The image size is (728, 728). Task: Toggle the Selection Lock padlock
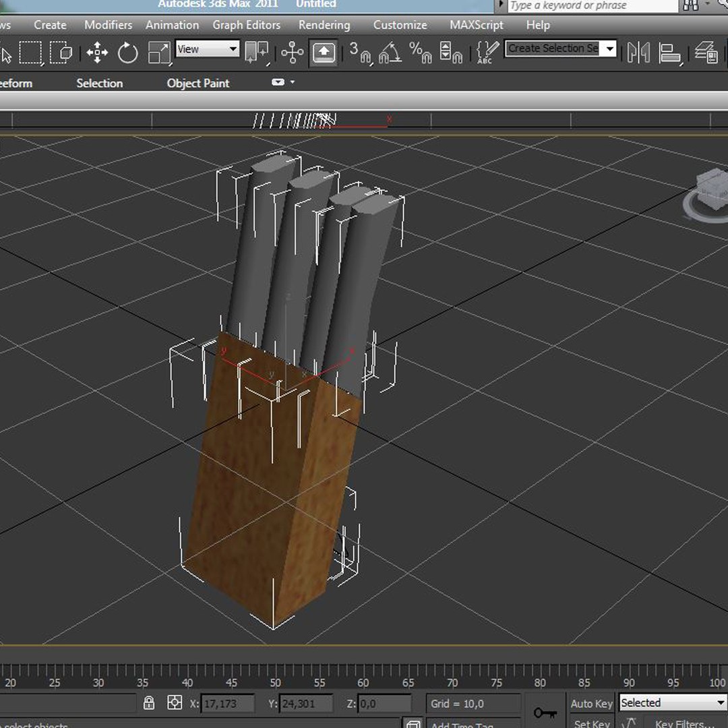point(149,702)
